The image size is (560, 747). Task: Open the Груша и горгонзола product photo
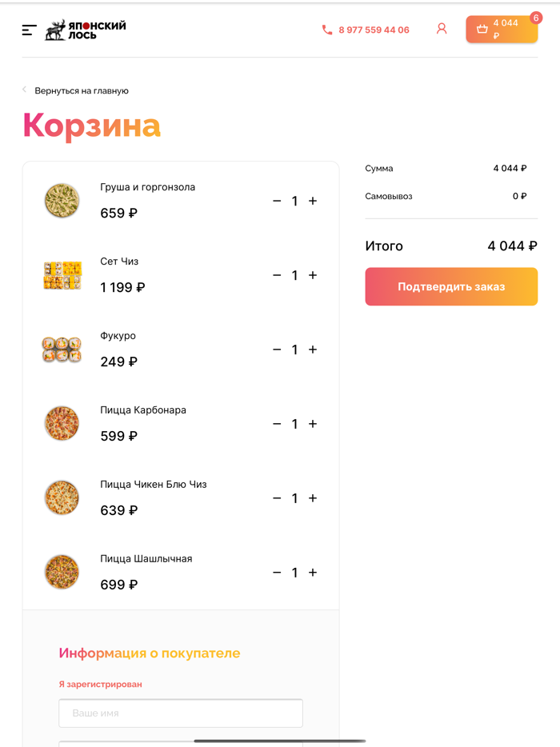62,201
